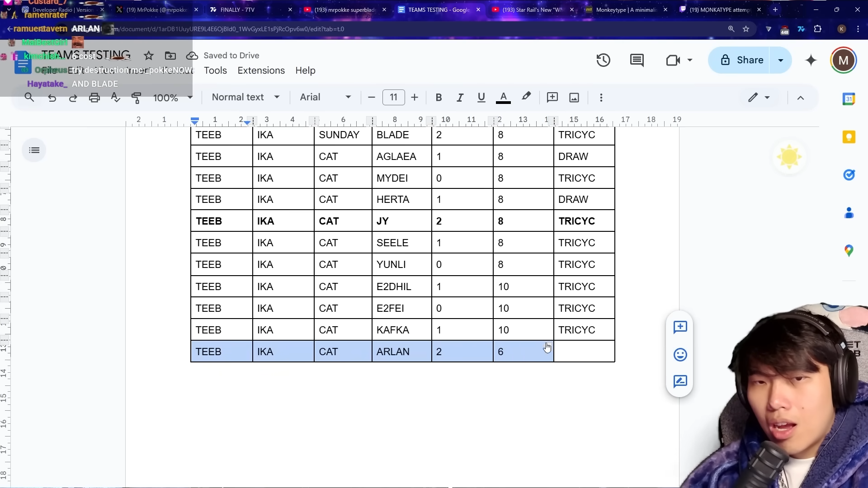Open a new browser tab
Viewport: 868px width, 488px height.
pos(775,9)
